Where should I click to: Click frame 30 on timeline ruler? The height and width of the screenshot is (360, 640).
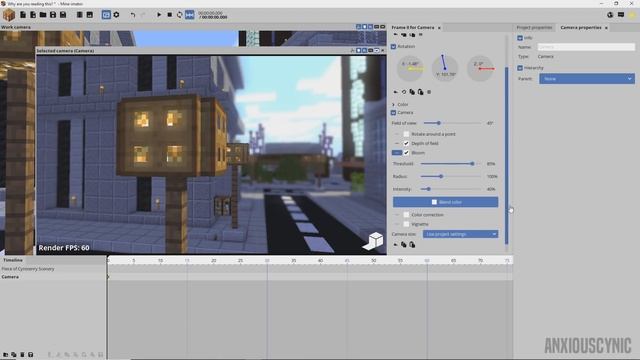tap(267, 260)
